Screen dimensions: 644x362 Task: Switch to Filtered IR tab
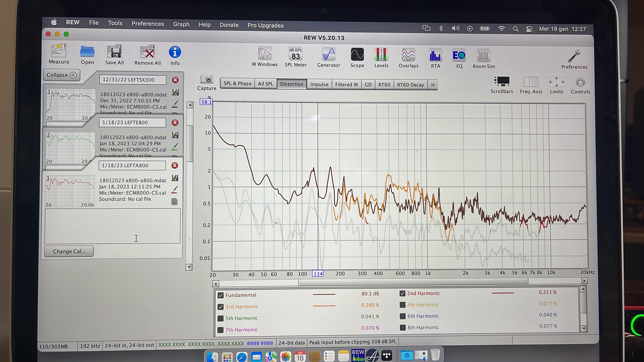(x=346, y=85)
